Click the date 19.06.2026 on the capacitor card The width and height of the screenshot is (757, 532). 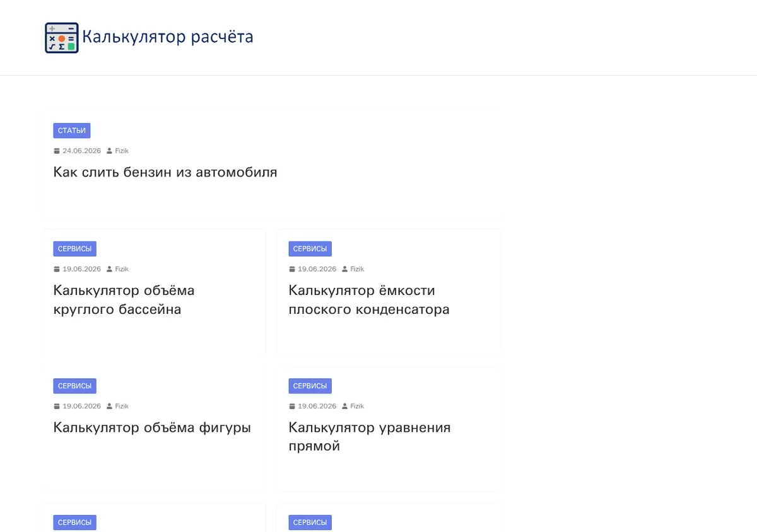pos(317,269)
